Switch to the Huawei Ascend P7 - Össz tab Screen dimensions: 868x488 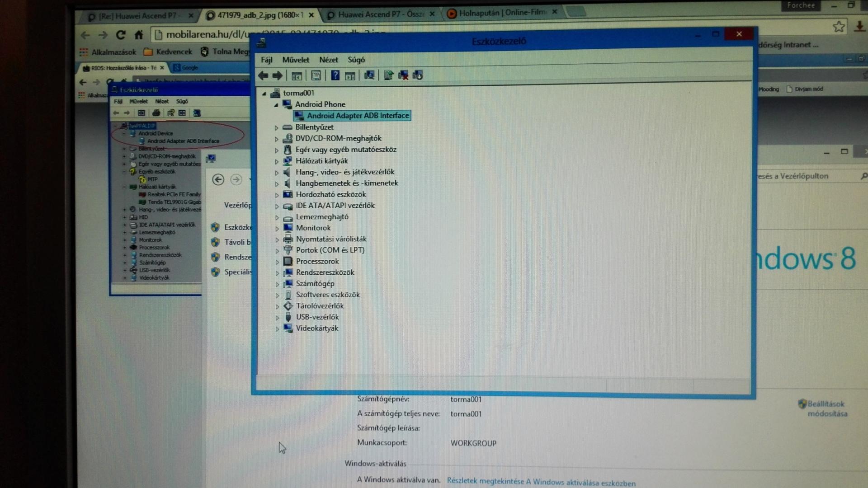380,14
